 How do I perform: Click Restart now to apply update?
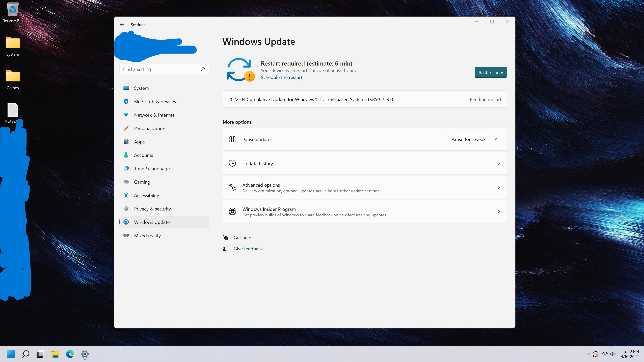491,72
